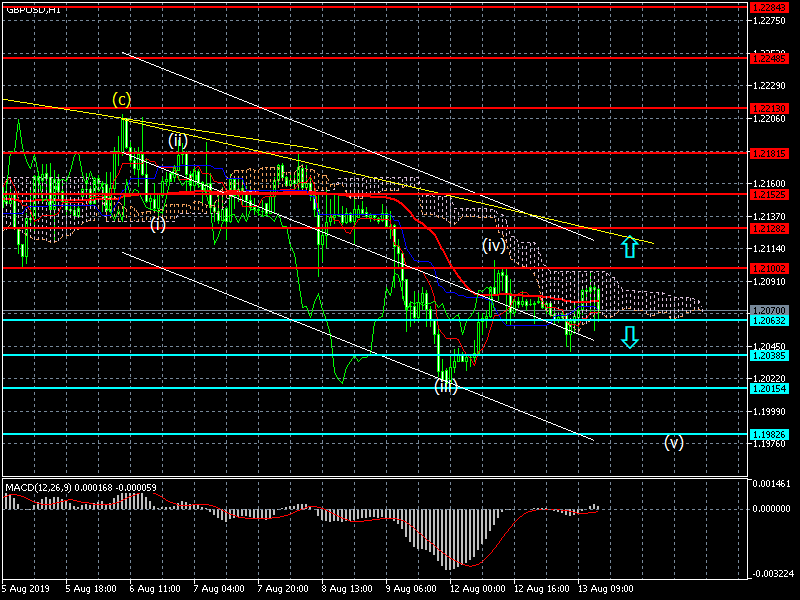Viewport: 800px width, 600px height.
Task: Click the cyan down arrow marker
Action: (x=629, y=337)
